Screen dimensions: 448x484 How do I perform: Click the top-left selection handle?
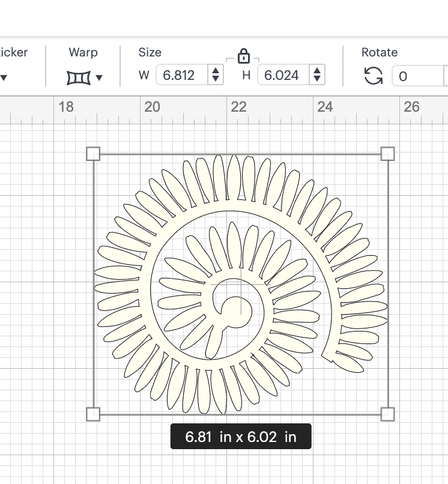[x=93, y=154]
